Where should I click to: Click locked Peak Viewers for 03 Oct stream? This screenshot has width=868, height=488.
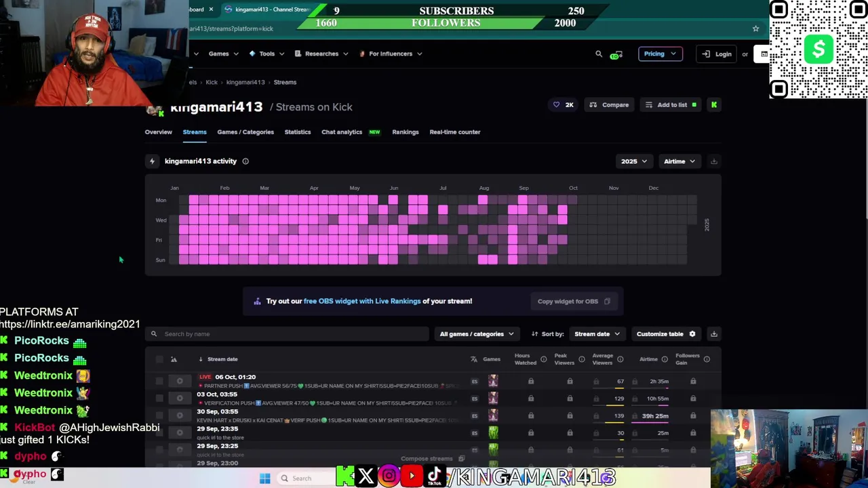tap(570, 399)
